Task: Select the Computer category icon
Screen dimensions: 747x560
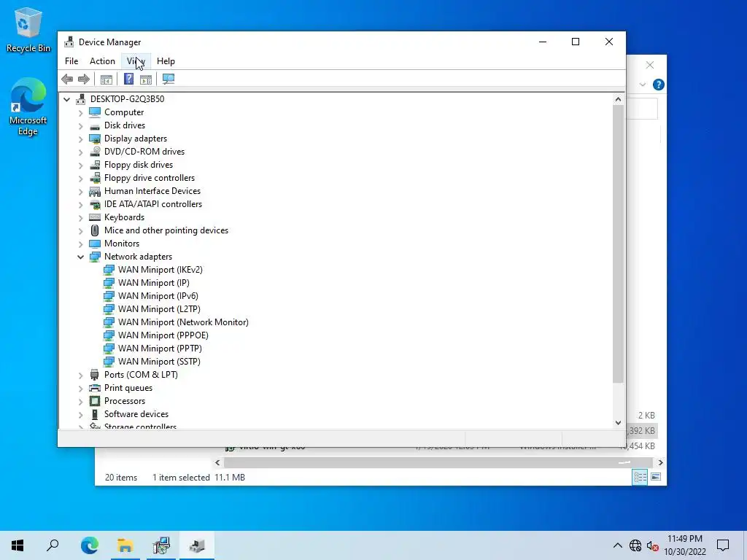Action: (x=95, y=112)
